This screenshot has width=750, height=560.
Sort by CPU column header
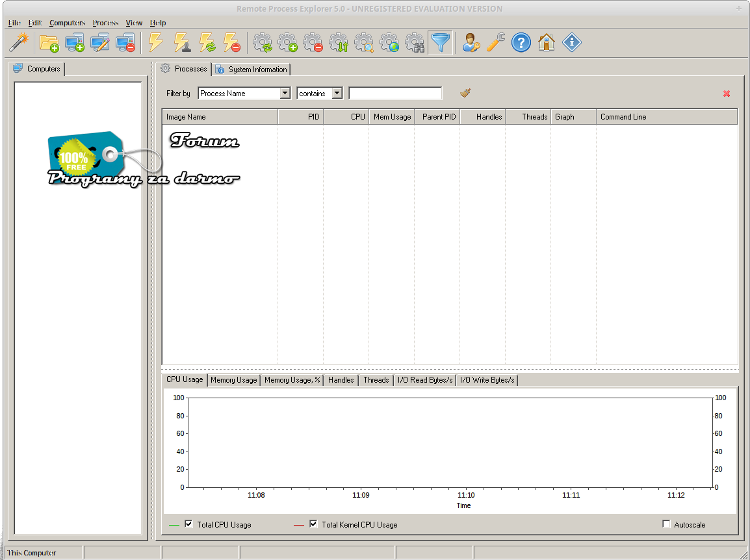coord(346,117)
